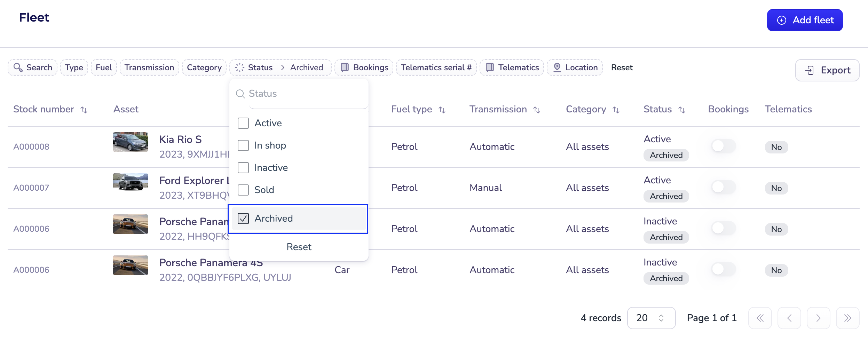Open the page size dropdown showing 20
This screenshot has width=868, height=341.
coord(651,318)
